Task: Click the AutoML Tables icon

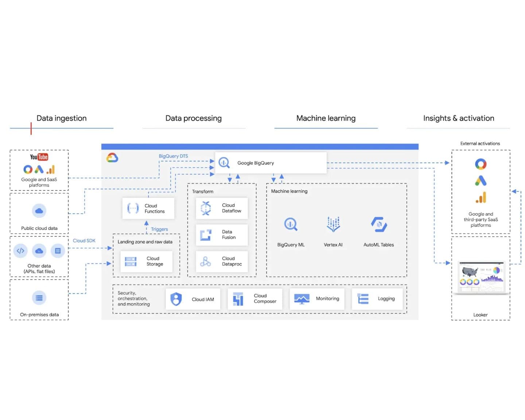Action: click(379, 224)
